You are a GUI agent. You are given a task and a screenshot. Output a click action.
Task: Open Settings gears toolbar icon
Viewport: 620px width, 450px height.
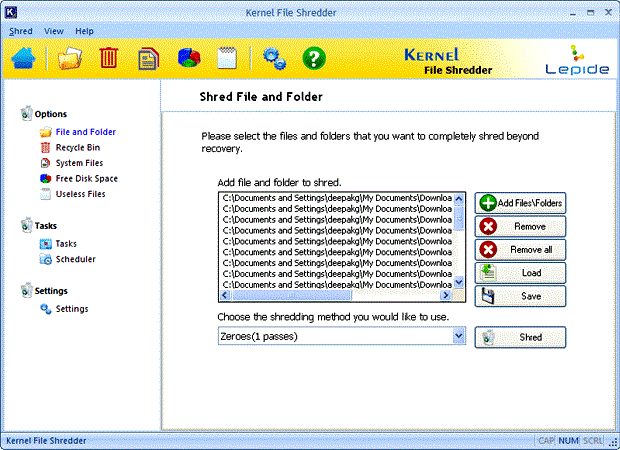274,59
